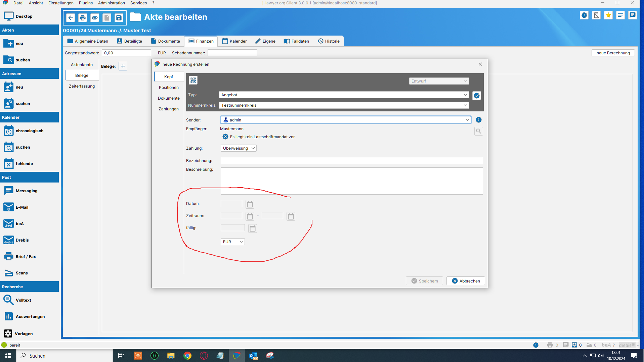The width and height of the screenshot is (644, 362).
Task: Expand the Sender dropdown showing admin
Action: (346, 120)
